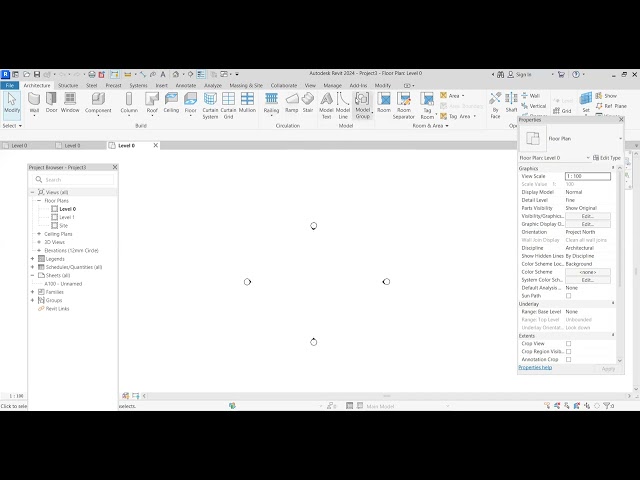Select the Ceiling tool
The height and width of the screenshot is (480, 640).
[171, 102]
